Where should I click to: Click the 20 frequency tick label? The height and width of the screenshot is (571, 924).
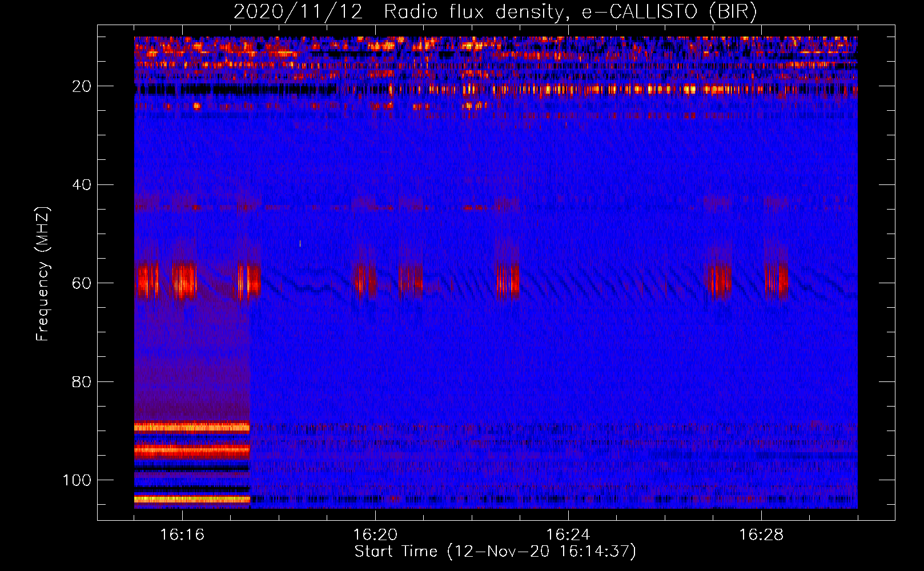tap(82, 86)
